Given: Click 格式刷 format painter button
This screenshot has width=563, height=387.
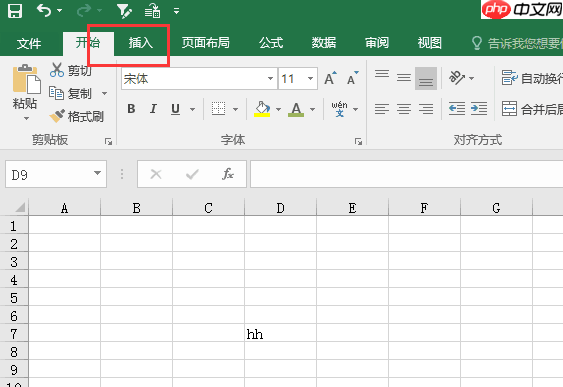Looking at the screenshot, I should tap(76, 116).
